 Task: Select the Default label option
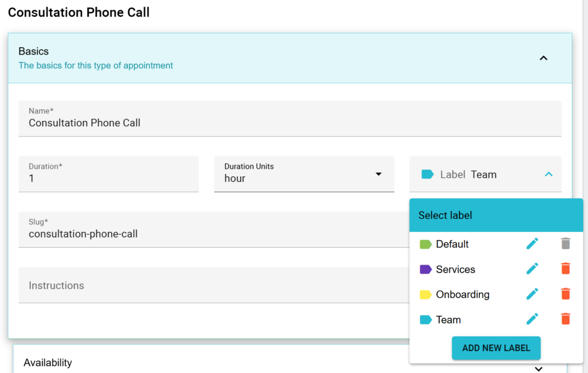click(x=452, y=244)
